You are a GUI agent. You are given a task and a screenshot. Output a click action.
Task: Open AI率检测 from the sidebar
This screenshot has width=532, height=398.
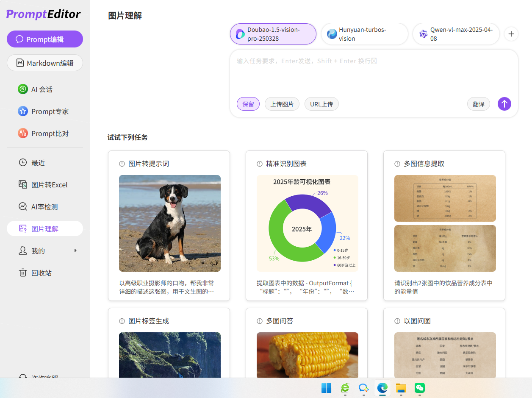(x=44, y=207)
